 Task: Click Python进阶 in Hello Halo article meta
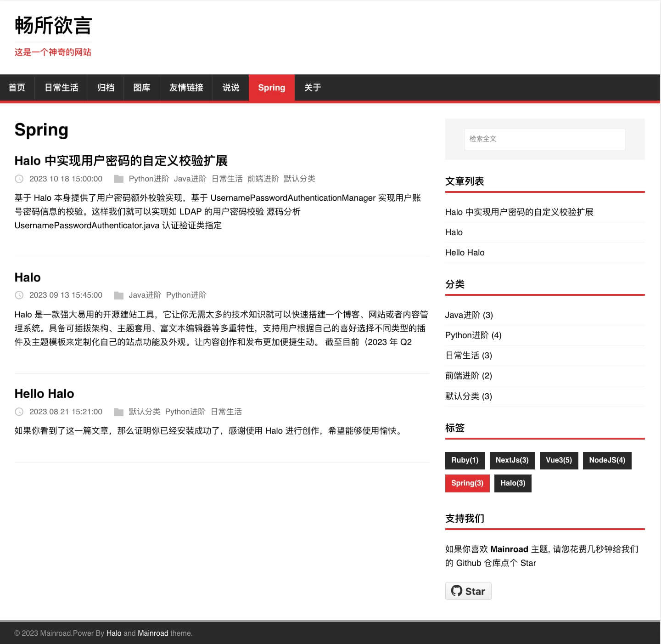(185, 412)
